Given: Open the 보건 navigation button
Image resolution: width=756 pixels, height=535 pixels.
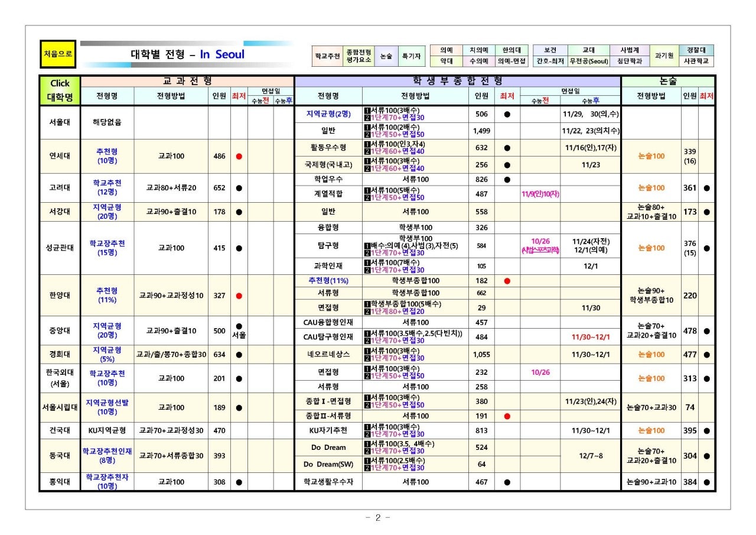Looking at the screenshot, I should 550,51.
